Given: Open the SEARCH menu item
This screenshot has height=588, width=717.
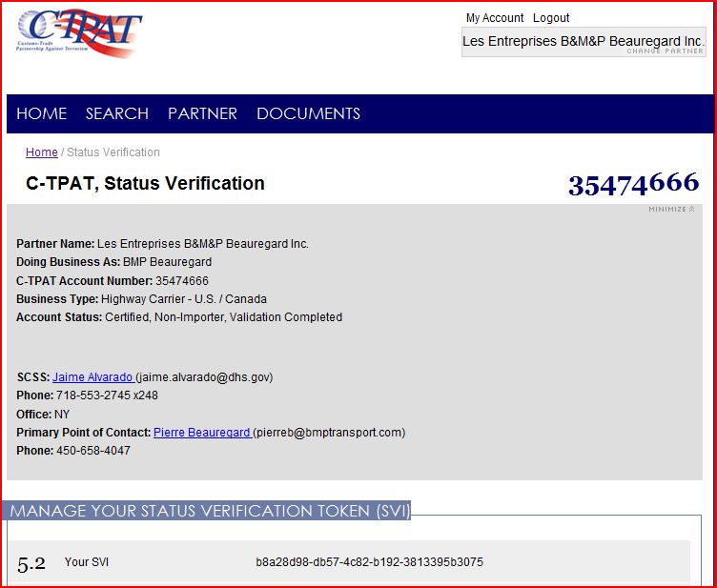Looking at the screenshot, I should pos(116,113).
